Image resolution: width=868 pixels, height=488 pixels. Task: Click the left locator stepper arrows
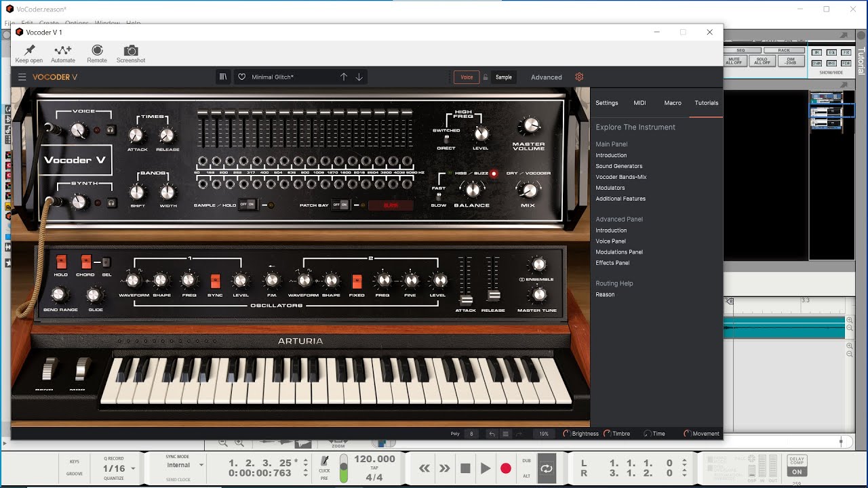tap(684, 468)
